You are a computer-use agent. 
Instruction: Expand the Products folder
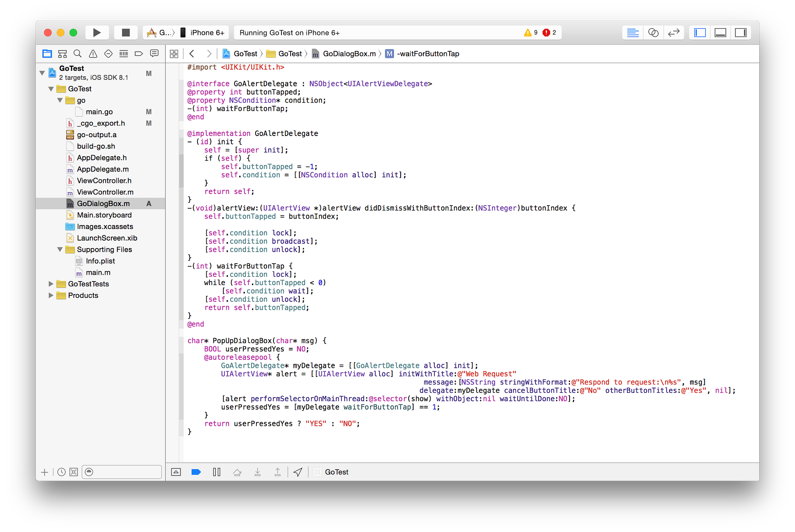[x=51, y=295]
